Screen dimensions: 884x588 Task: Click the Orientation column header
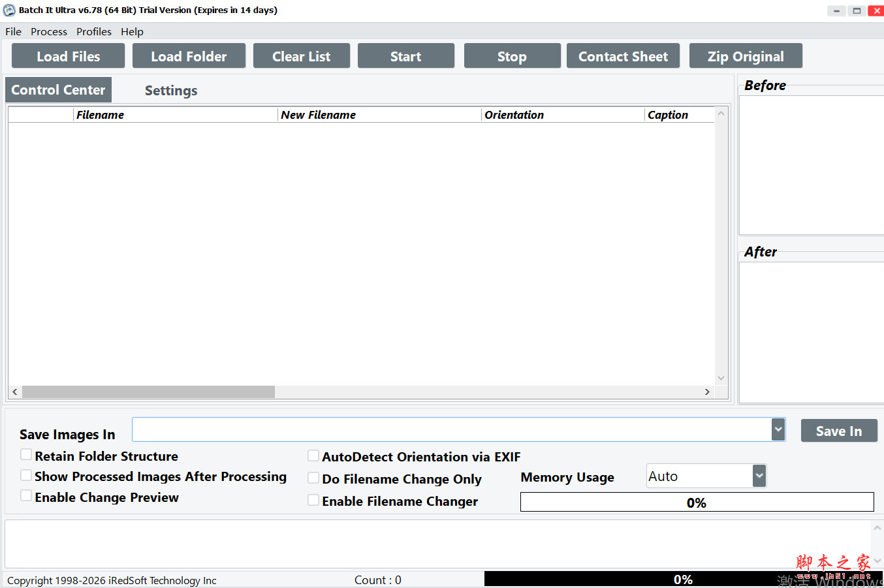tap(563, 115)
